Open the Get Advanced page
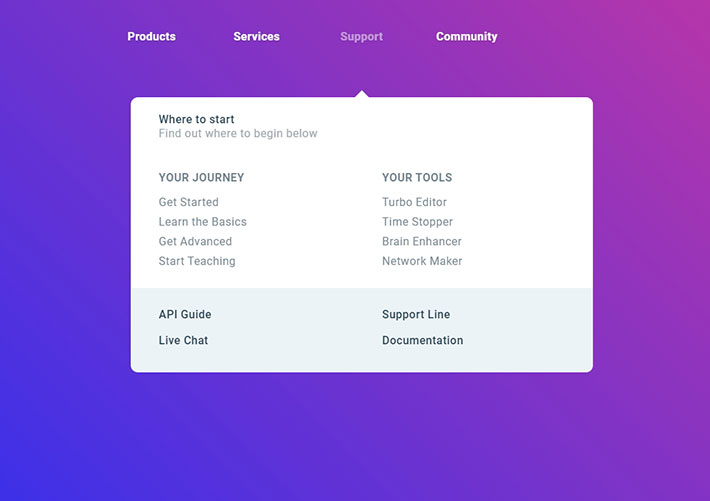This screenshot has height=501, width=710. (195, 241)
